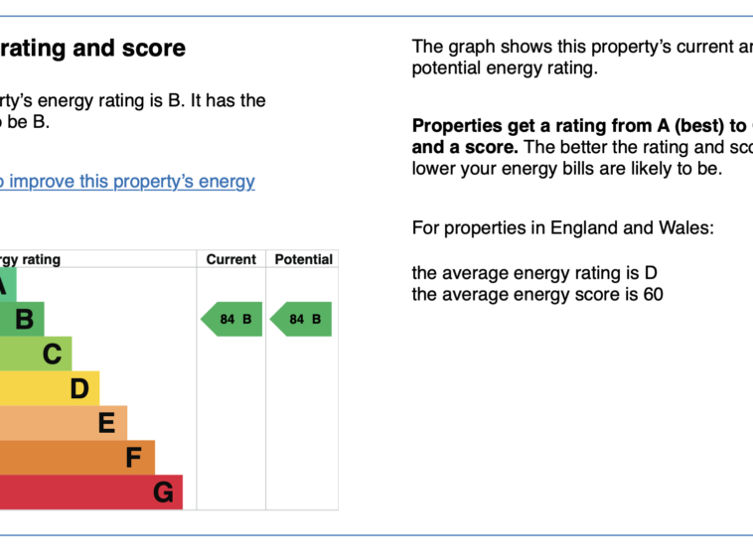Viewport: 753px width, 560px height.
Task: Click the average energy score is 60 text
Action: coord(537,294)
